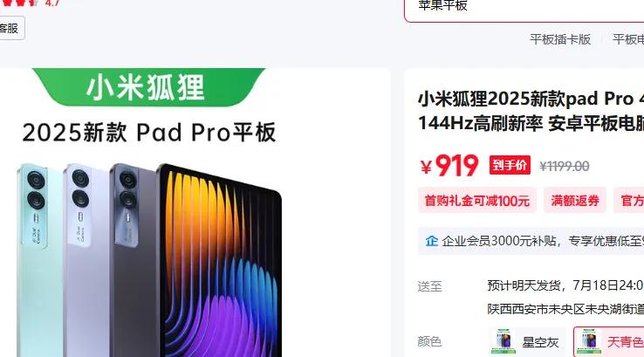The height and width of the screenshot is (357, 644).
Task: Click the 首购礼金可减100元 coupon tag
Action: click(x=476, y=201)
